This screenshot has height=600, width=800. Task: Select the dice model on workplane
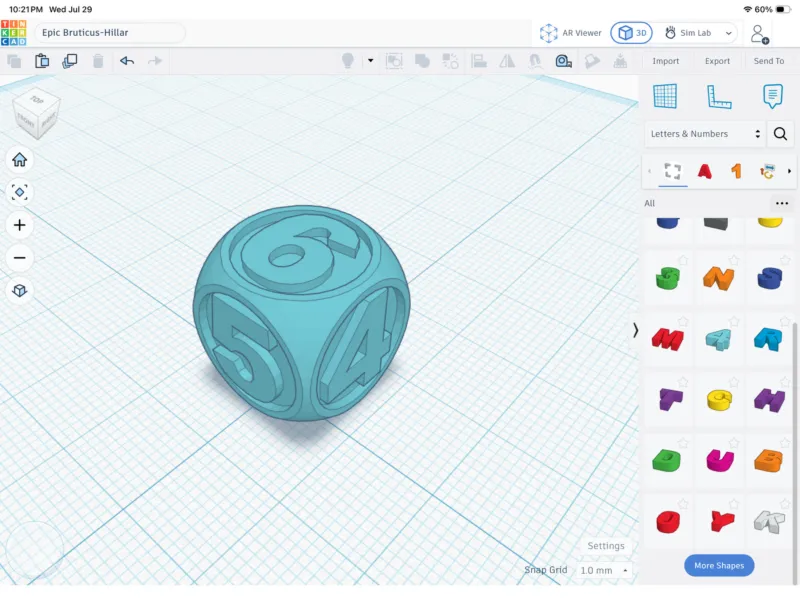[301, 313]
